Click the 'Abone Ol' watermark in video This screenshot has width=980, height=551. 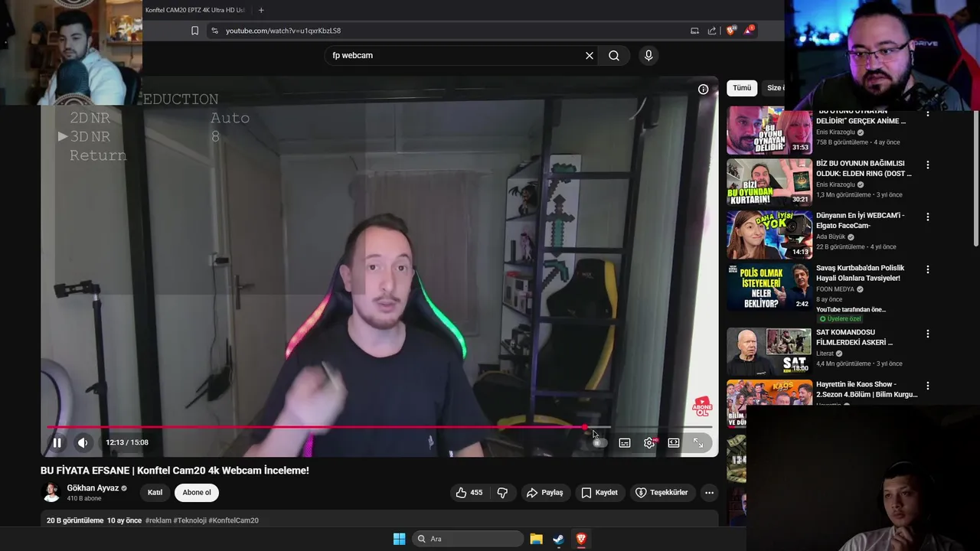(702, 406)
